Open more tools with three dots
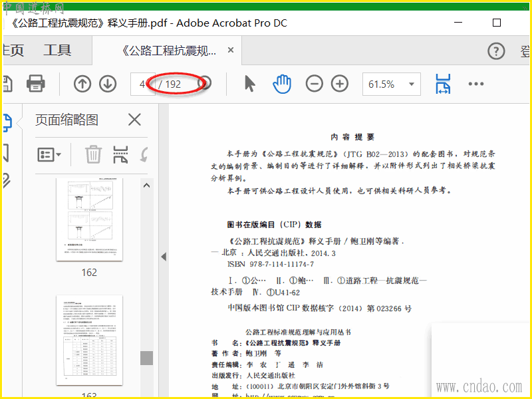This screenshot has width=532, height=399. [476, 84]
